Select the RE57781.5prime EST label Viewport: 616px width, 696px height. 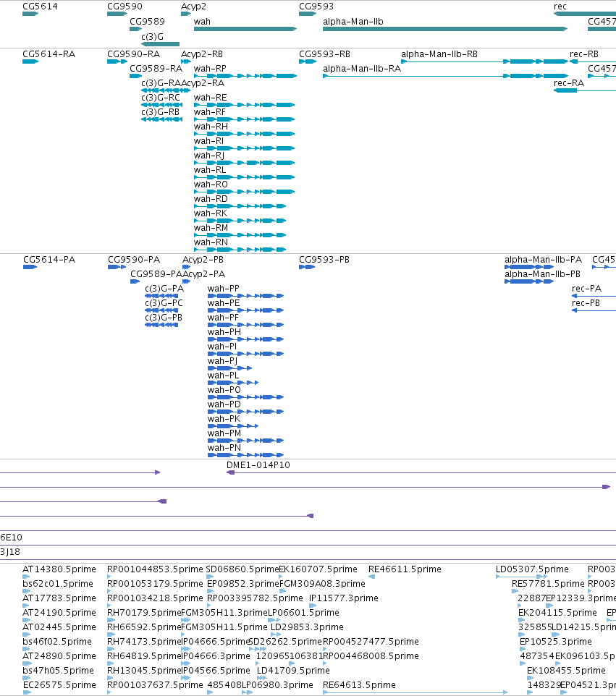click(x=548, y=584)
